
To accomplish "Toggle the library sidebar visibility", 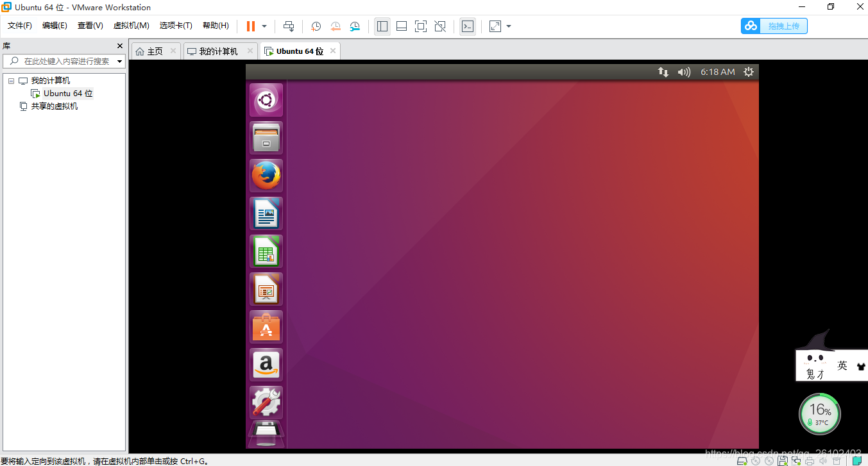I will (x=382, y=26).
